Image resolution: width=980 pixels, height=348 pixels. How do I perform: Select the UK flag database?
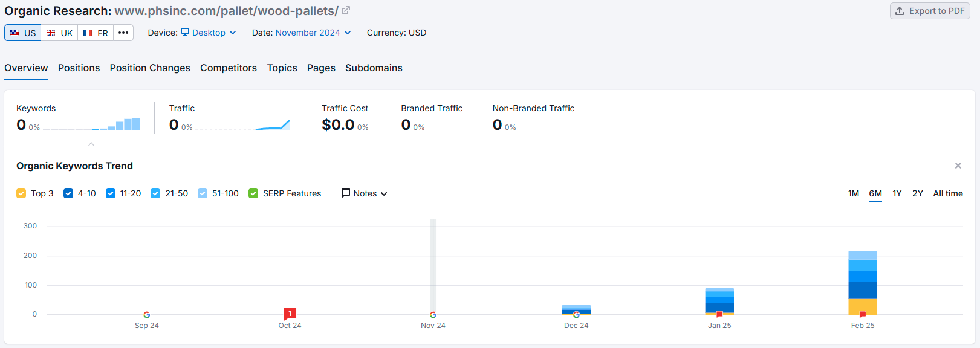pyautogui.click(x=59, y=33)
